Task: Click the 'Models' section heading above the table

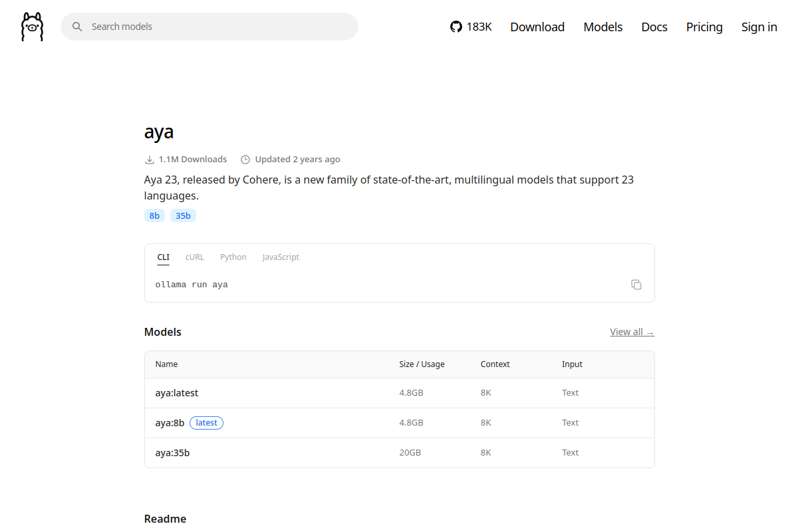Action: pos(163,332)
